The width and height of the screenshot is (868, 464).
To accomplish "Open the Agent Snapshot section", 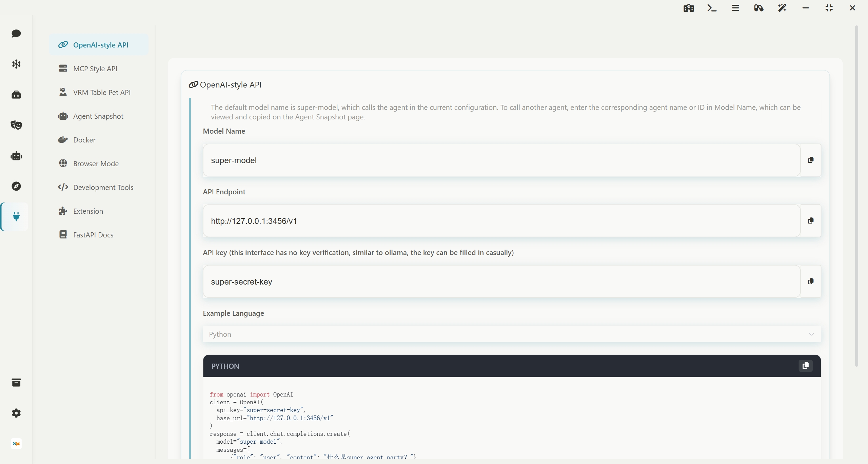I will pos(98,116).
